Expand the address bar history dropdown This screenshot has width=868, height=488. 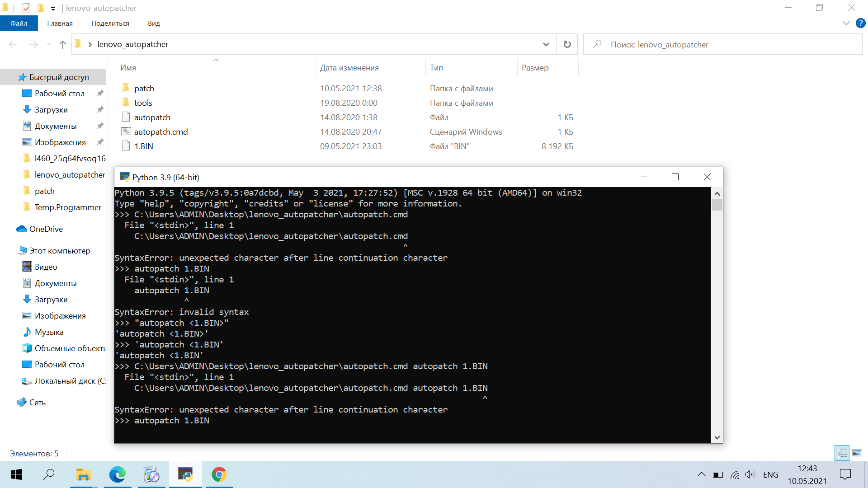[x=546, y=44]
